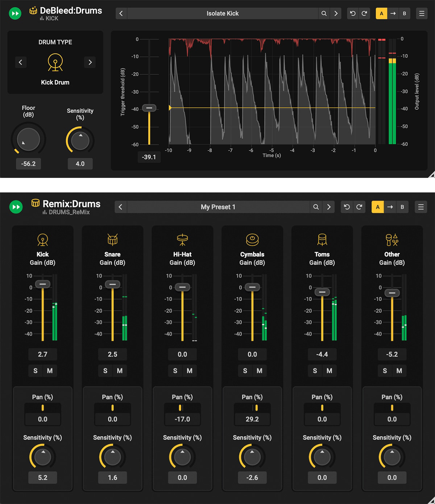Image resolution: width=435 pixels, height=504 pixels.
Task: Select state A in DeBleed:Drums
Action: [x=381, y=13]
